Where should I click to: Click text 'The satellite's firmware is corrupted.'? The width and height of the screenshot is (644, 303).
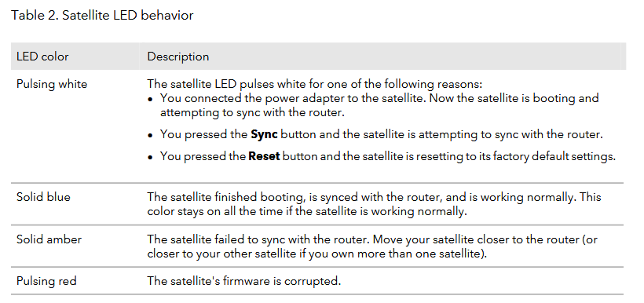click(244, 281)
